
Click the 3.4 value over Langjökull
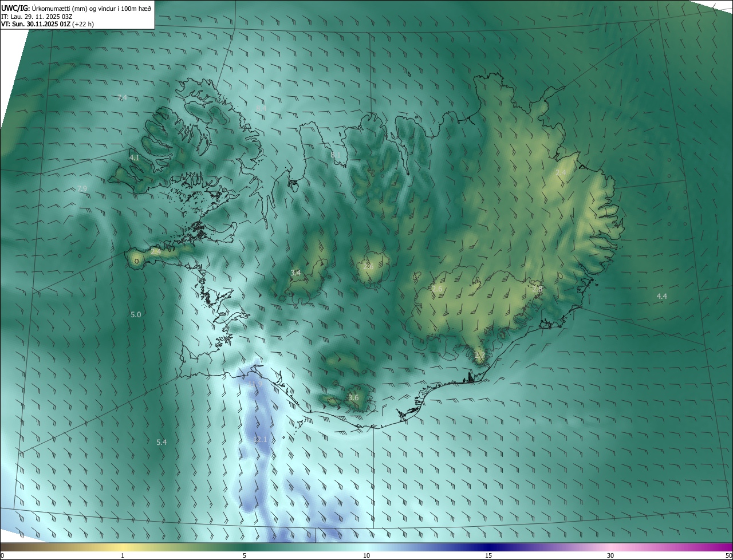click(295, 273)
